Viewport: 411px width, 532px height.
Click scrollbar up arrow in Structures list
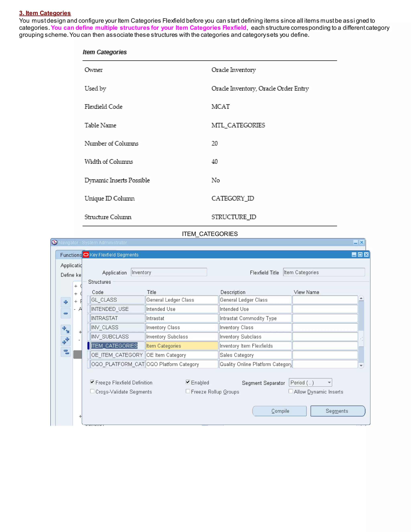point(361,298)
